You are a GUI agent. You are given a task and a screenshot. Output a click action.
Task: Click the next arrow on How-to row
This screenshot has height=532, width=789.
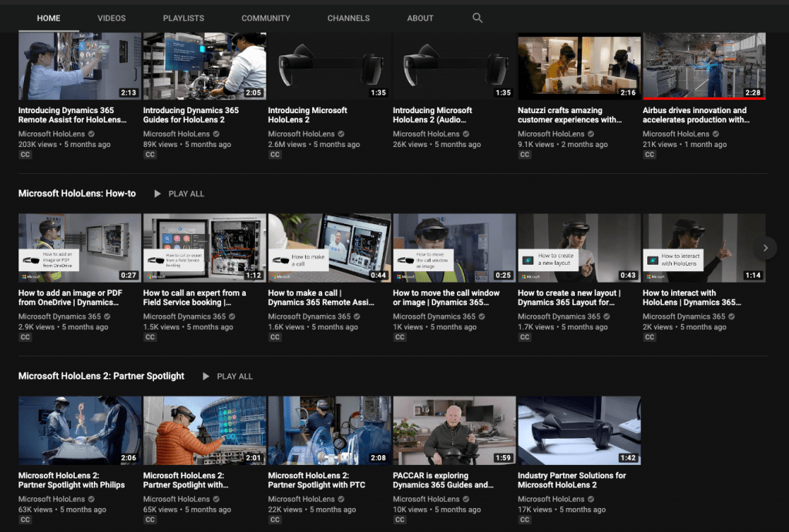click(765, 248)
